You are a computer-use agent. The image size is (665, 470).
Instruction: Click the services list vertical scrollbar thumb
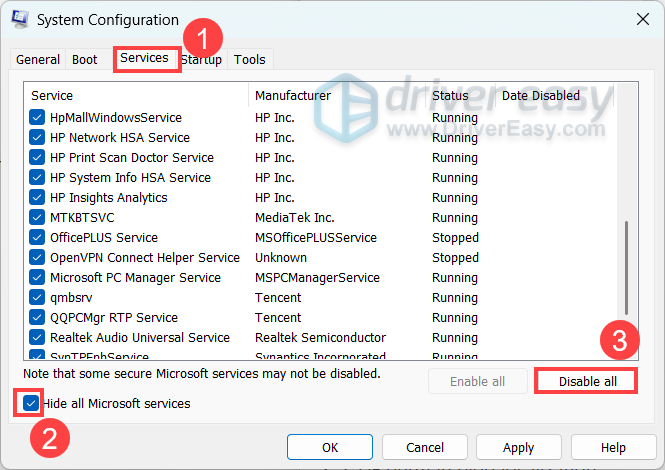pos(626,268)
